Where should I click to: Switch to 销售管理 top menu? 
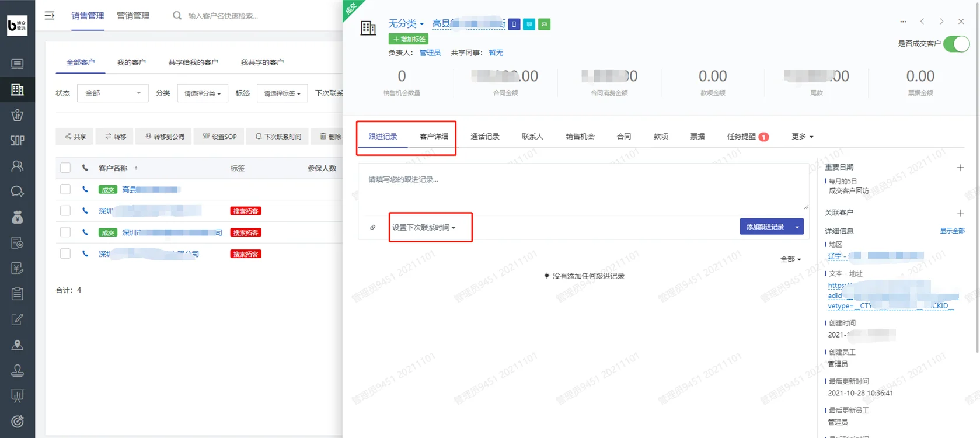(x=88, y=16)
